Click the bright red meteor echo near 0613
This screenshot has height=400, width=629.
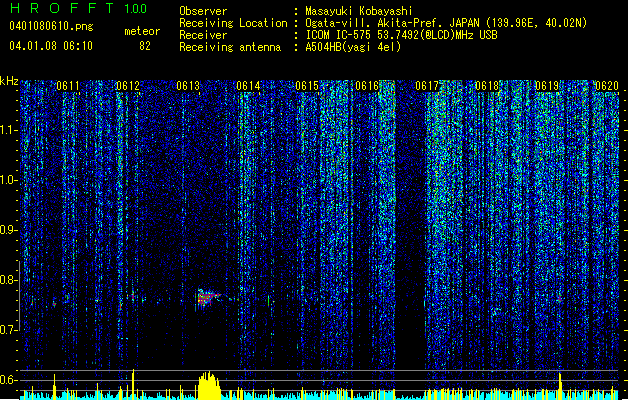point(208,298)
